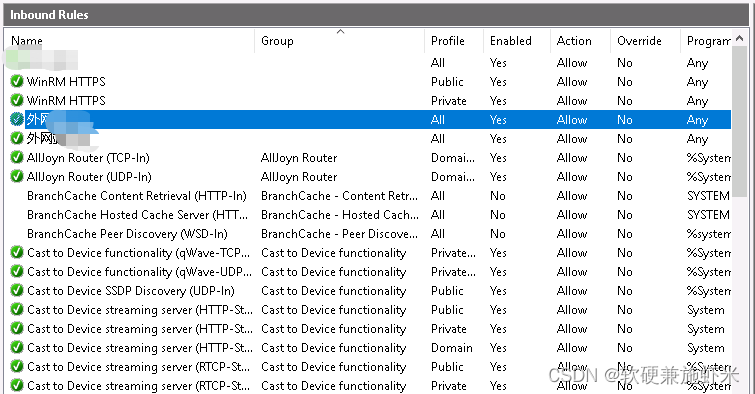The height and width of the screenshot is (394, 755).
Task: Click the scroll-up arrow of the rules list
Action: [740, 38]
